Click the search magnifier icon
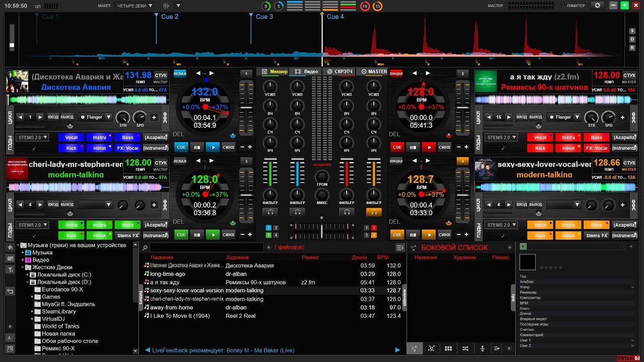The image size is (644, 362). coord(145,247)
